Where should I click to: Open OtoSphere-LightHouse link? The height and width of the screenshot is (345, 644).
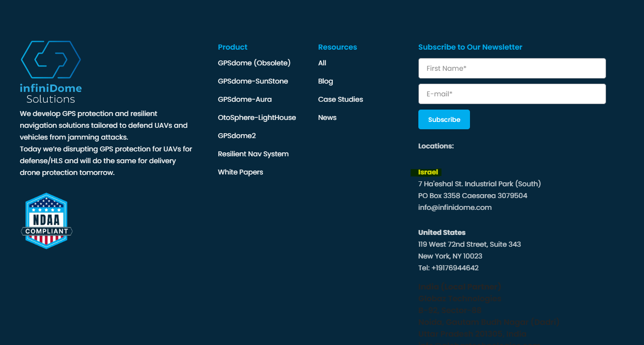point(257,117)
